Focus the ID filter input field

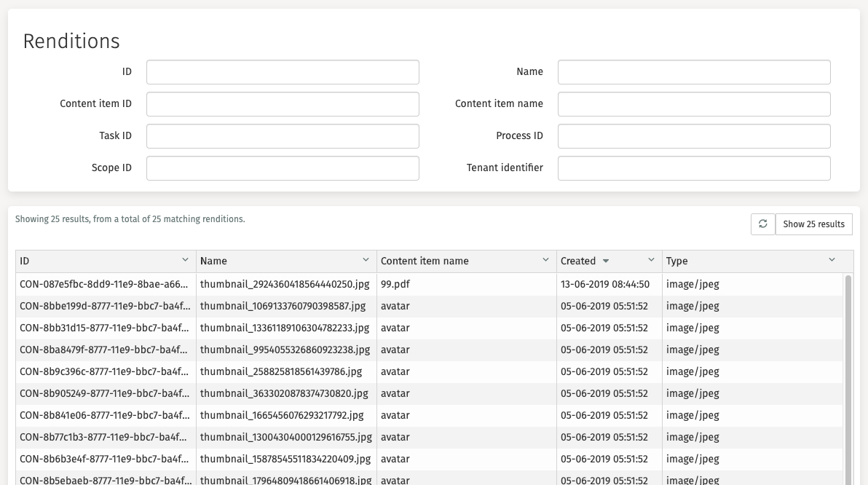click(x=283, y=72)
